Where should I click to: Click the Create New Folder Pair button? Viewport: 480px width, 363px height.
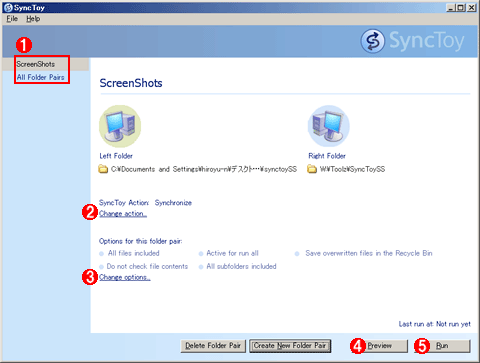(x=290, y=346)
